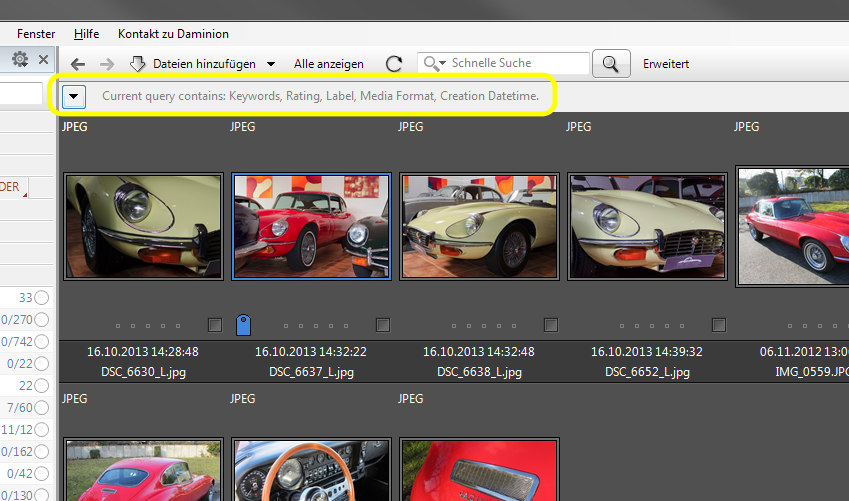Open the Hilfe menu

85,34
